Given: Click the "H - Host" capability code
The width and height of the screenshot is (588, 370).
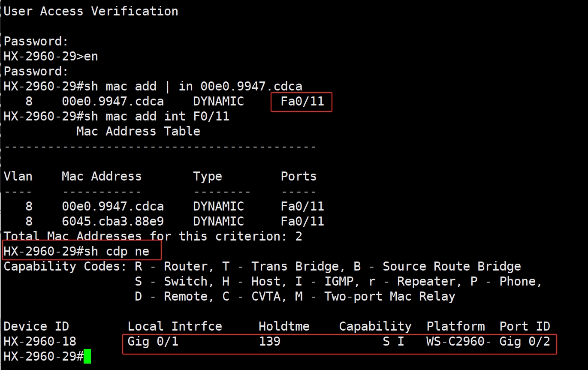Looking at the screenshot, I should click(255, 281).
